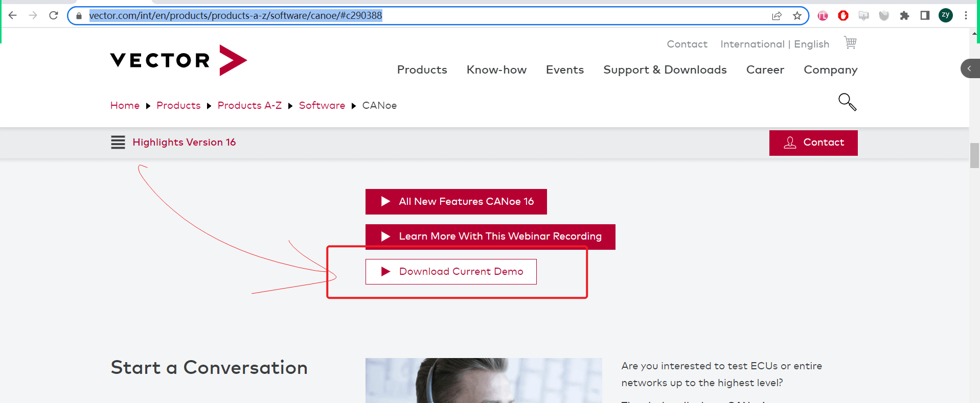Go back using the browser back arrow
Screen dimensions: 980x403
(13, 15)
